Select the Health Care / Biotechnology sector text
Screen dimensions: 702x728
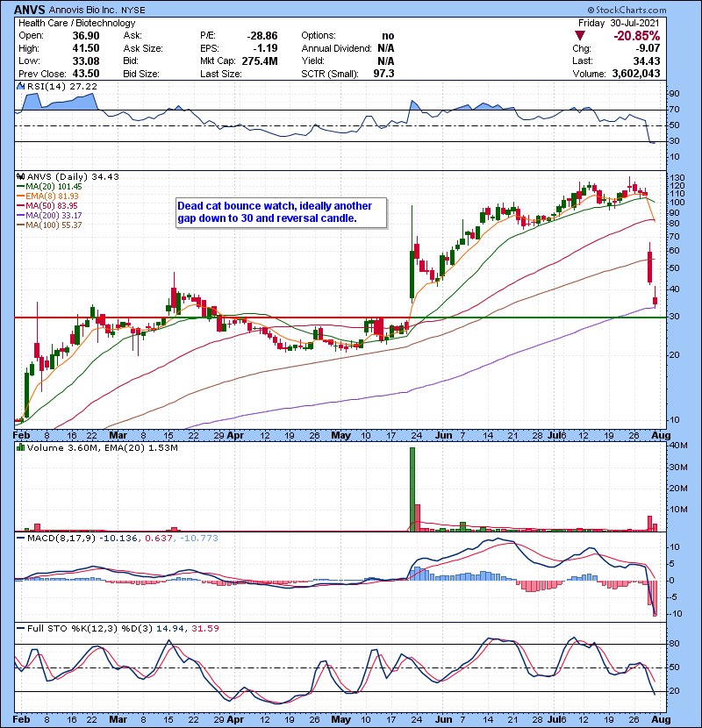pos(77,23)
